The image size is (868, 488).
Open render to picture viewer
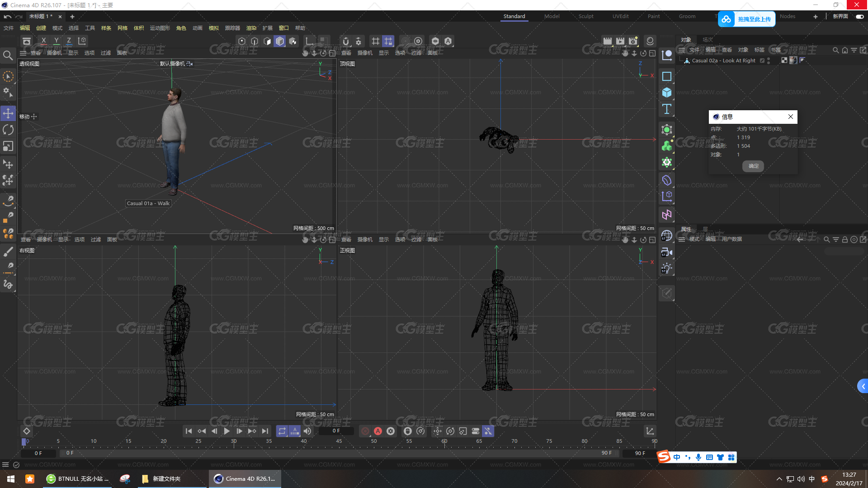[x=620, y=41]
